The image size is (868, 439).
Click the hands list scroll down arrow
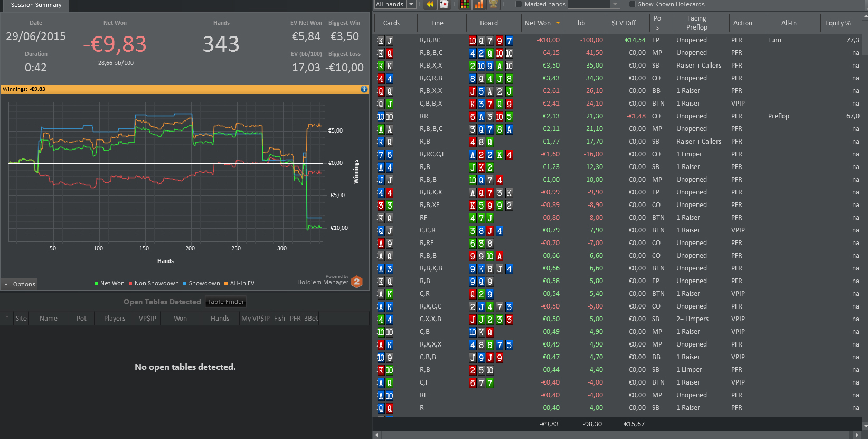point(865,425)
